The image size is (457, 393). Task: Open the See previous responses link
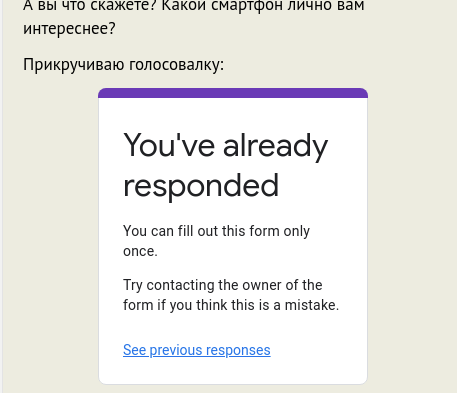point(197,350)
